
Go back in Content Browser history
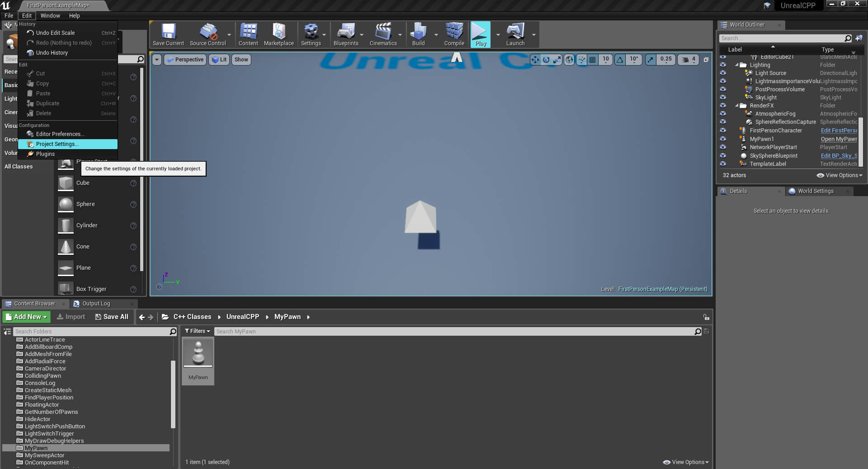click(142, 317)
